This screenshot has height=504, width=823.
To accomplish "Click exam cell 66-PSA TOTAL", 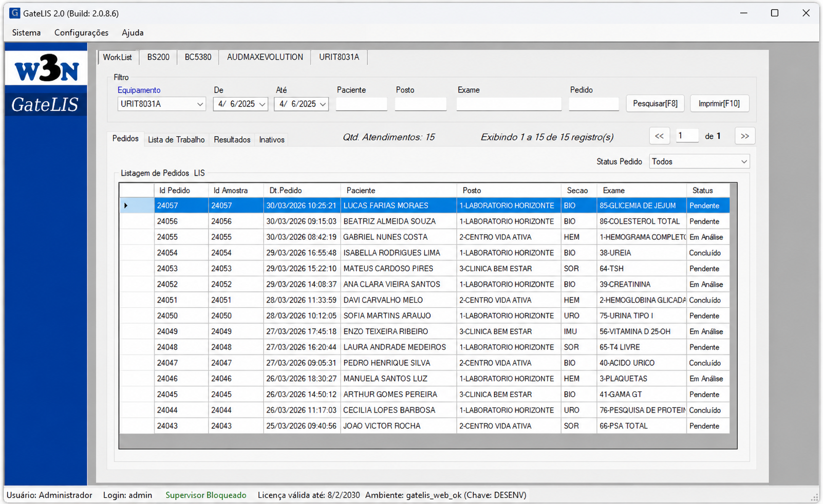I will pos(642,426).
